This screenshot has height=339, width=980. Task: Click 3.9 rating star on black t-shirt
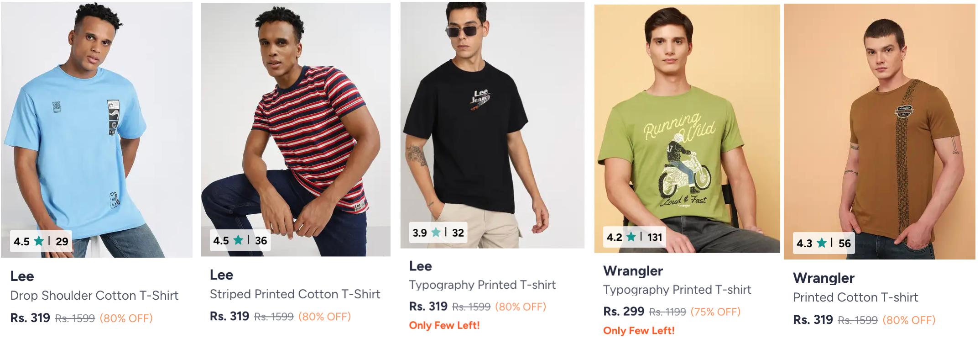436,233
